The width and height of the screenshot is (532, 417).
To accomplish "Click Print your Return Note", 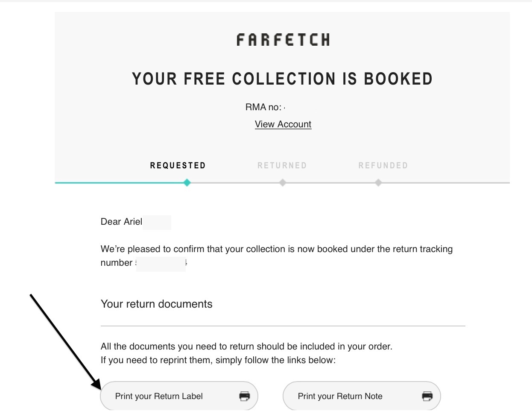I will (340, 396).
